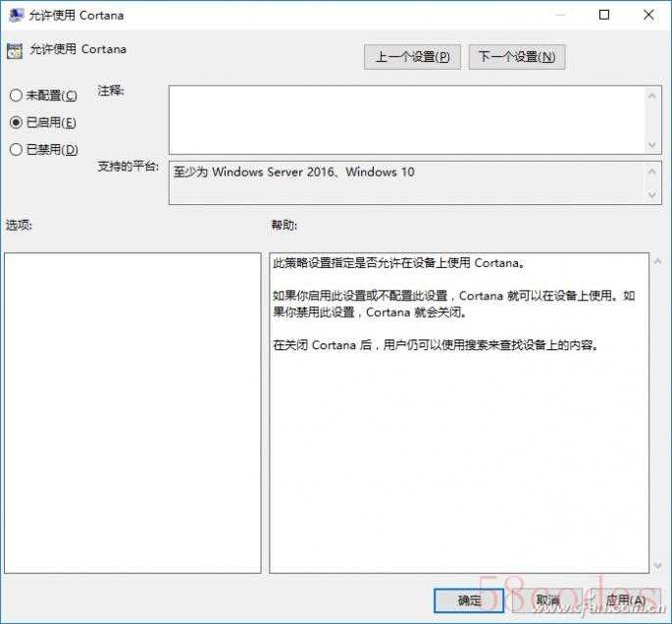Maximize the 允许使用 Cortana window

604,15
